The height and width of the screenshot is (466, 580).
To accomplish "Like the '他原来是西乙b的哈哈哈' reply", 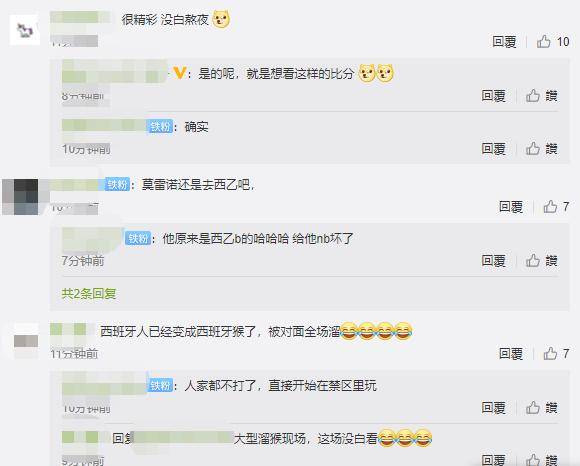I will (x=542, y=260).
